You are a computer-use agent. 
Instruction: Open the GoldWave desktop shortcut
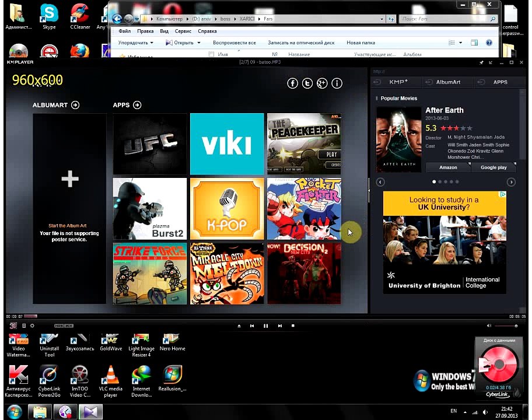111,342
